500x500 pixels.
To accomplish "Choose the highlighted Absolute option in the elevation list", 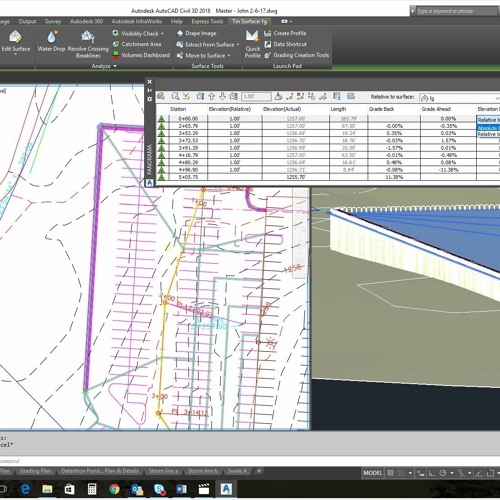I will pyautogui.click(x=489, y=128).
